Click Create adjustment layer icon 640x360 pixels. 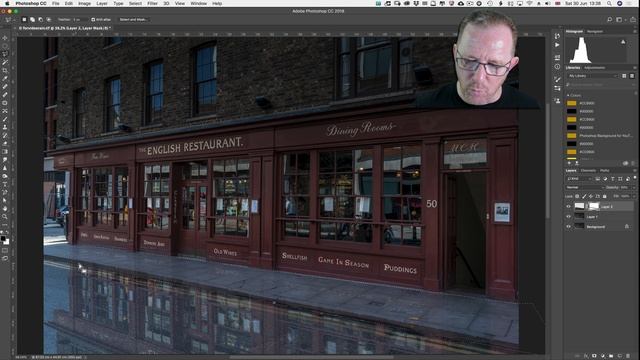click(x=603, y=356)
